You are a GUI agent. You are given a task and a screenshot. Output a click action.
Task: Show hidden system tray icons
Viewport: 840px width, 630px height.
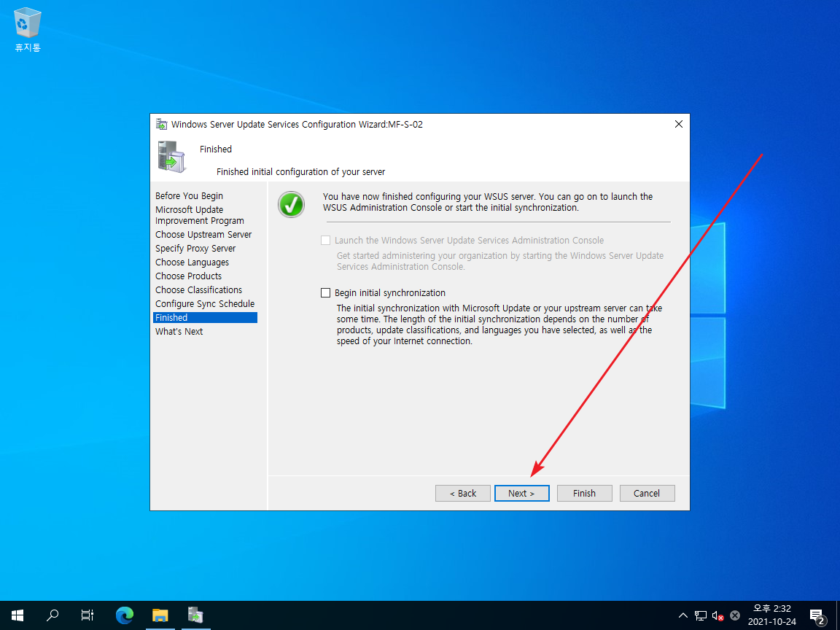tap(683, 615)
